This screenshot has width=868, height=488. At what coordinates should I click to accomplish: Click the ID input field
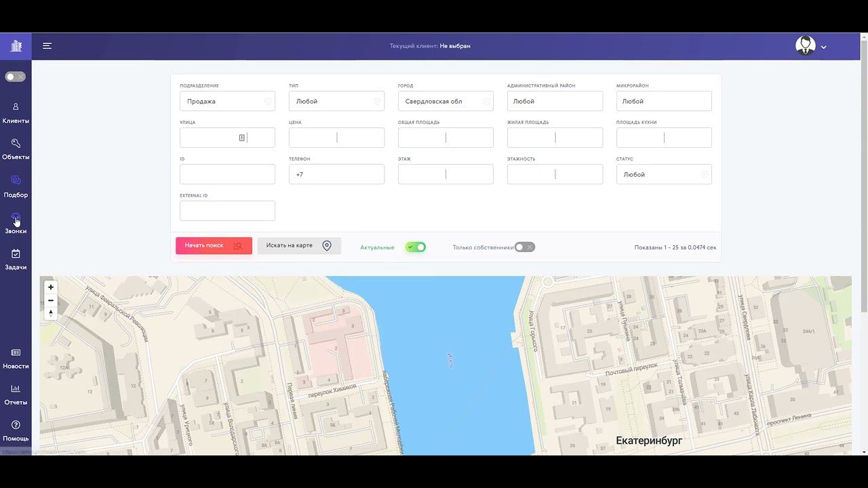click(227, 174)
